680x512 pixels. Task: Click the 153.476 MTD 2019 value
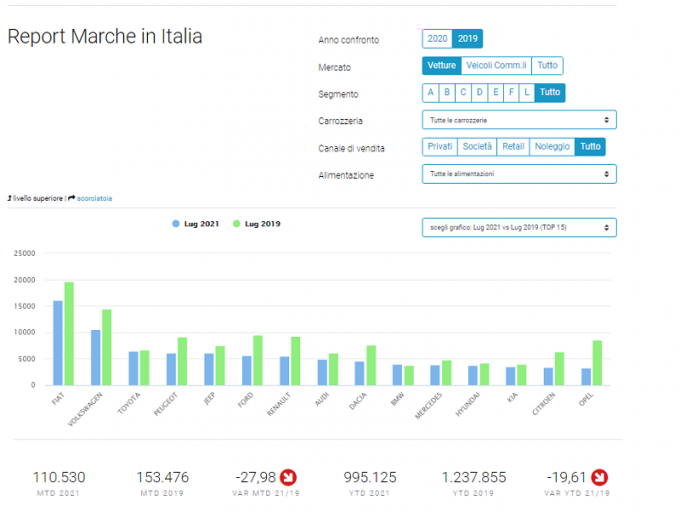[163, 477]
